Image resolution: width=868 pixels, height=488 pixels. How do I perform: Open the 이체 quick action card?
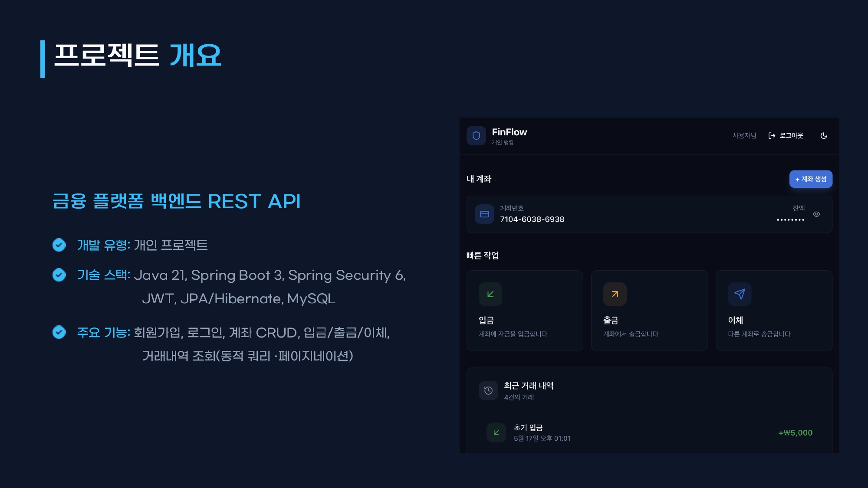click(x=774, y=311)
